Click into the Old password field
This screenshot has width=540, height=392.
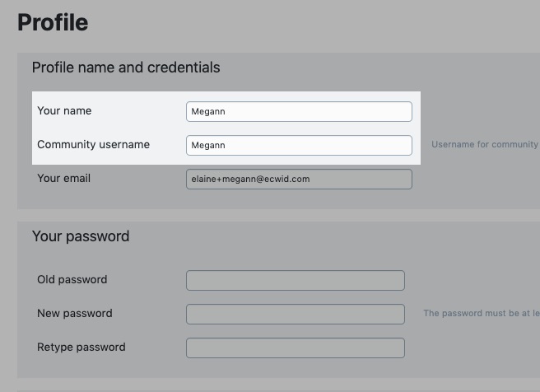pyautogui.click(x=296, y=280)
